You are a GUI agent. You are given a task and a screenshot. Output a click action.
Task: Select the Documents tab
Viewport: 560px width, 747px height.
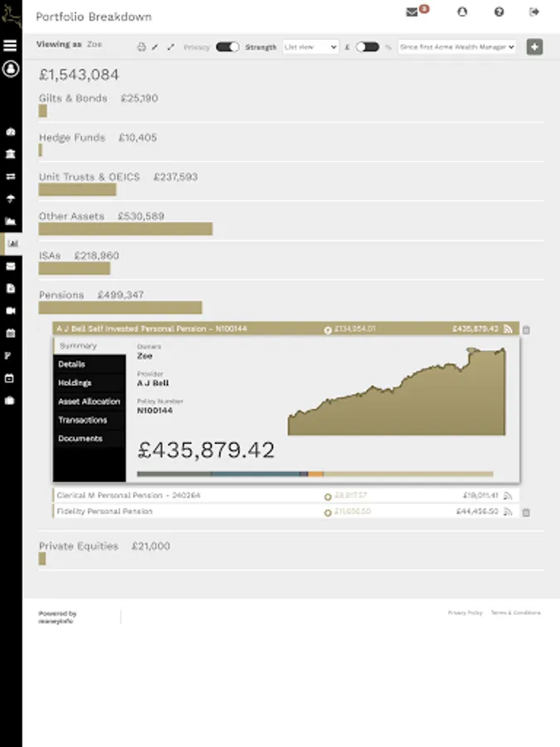click(90, 438)
